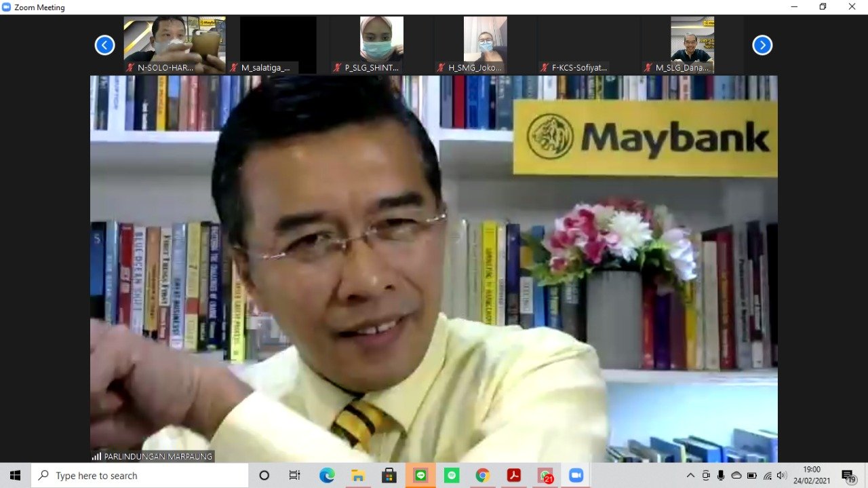Minimize the Zoom Meeting window
This screenshot has width=868, height=488.
tap(794, 7)
